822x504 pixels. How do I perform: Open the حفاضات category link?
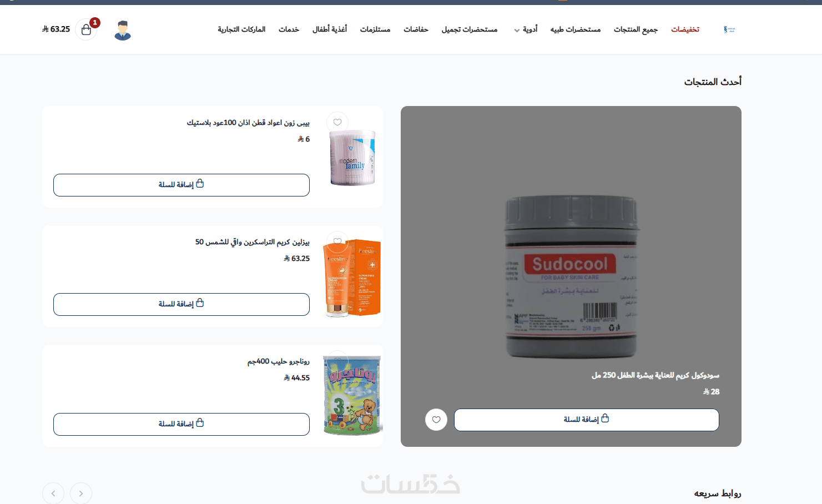point(416,29)
